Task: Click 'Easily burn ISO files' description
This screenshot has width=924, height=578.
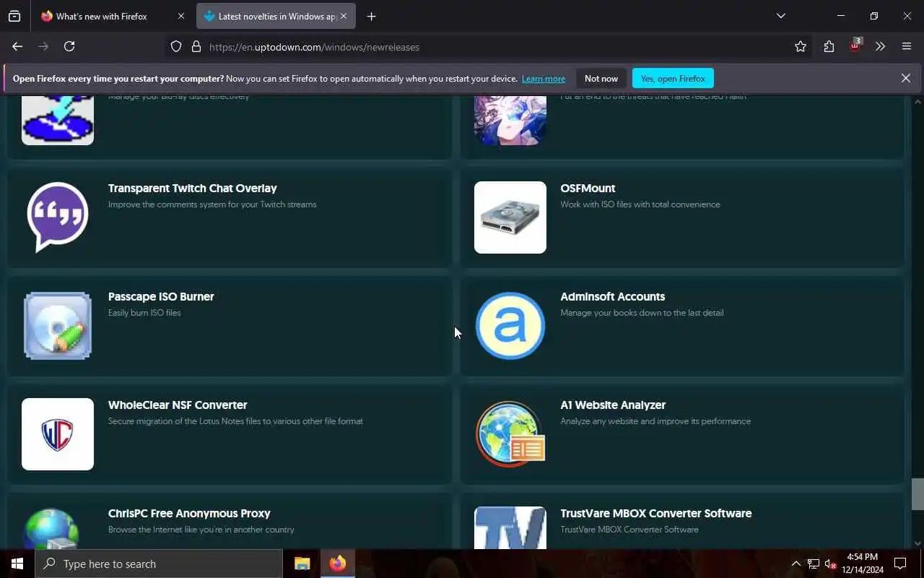Action: (x=144, y=313)
